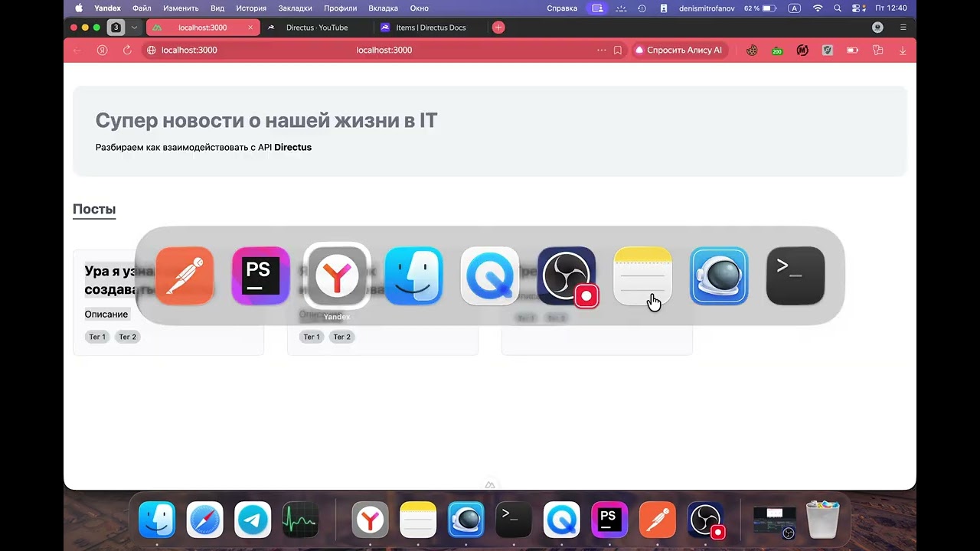Select Terminal in the app switcher overlay
This screenshot has height=551, width=980.
pos(795,275)
